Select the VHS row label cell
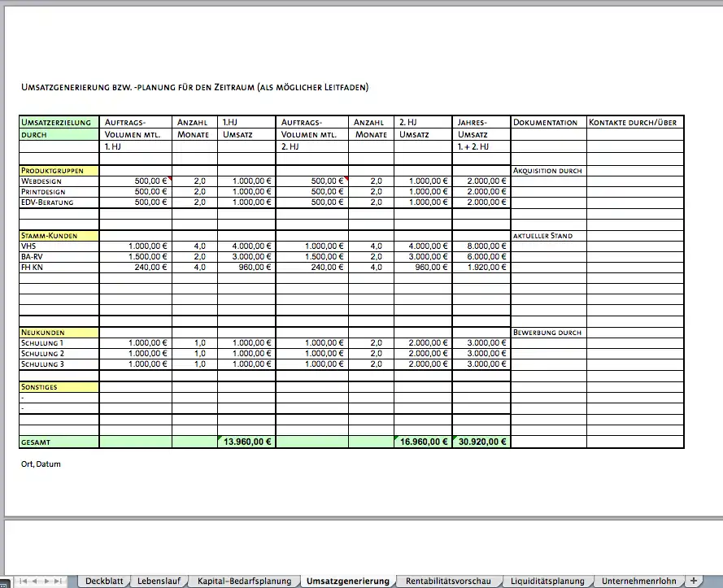723x588 pixels. click(x=59, y=246)
